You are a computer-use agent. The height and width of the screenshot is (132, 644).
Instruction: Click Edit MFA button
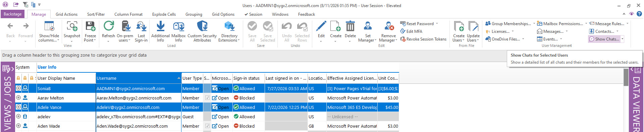(x=411, y=31)
